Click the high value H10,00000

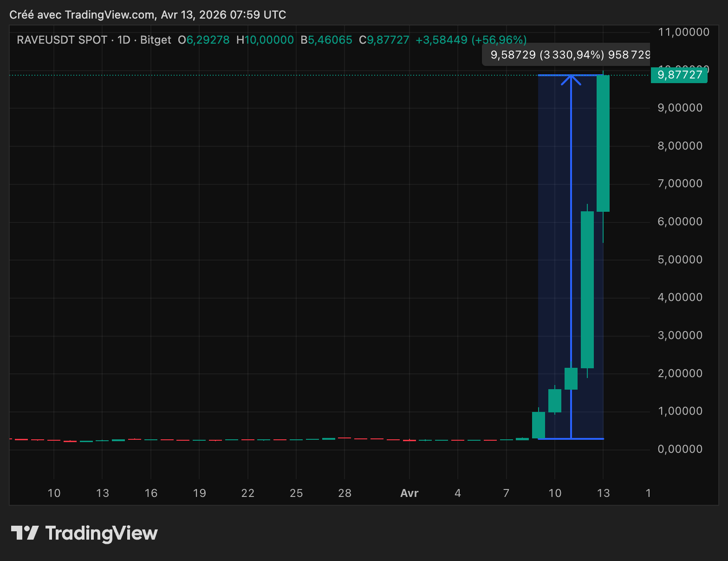(x=265, y=40)
